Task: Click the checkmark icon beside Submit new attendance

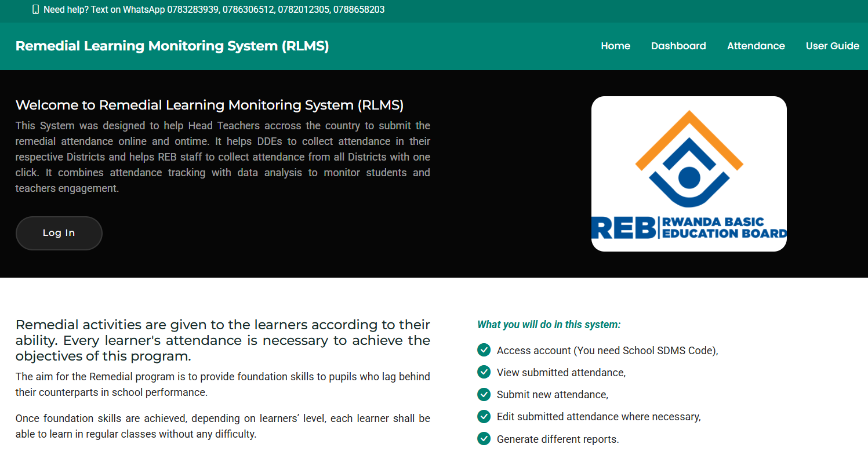Action: pyautogui.click(x=484, y=394)
